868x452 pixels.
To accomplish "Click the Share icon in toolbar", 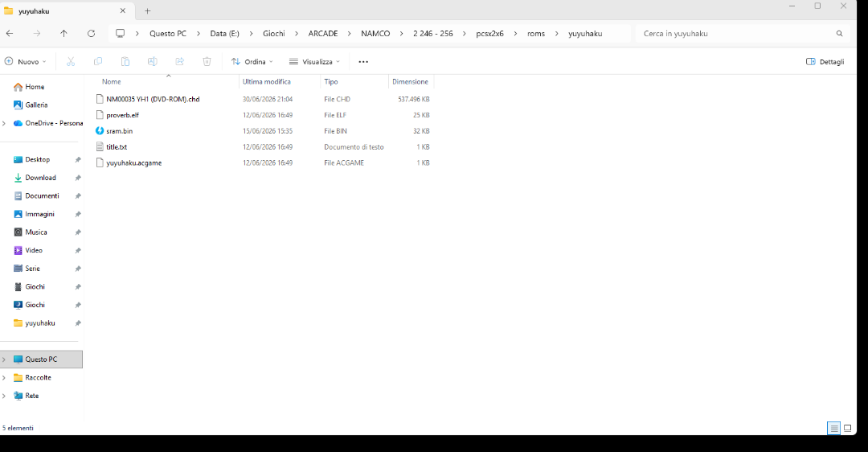I will (179, 61).
